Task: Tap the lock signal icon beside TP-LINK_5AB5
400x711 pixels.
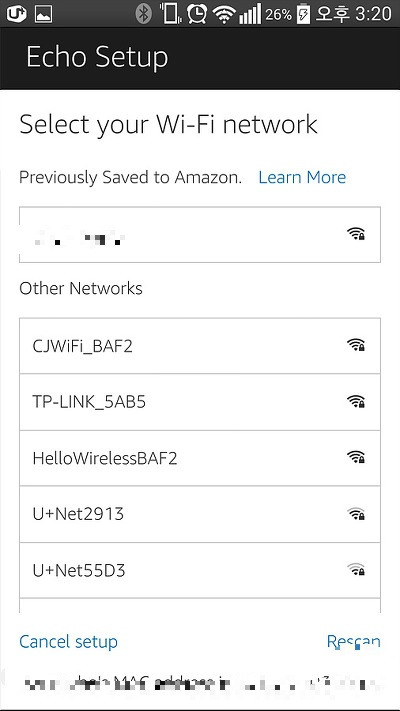Action: pos(356,401)
